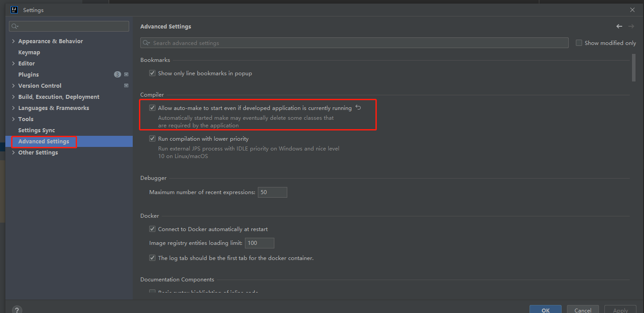Image resolution: width=644 pixels, height=313 pixels.
Task: Open help with the question mark button
Action: (x=16, y=310)
